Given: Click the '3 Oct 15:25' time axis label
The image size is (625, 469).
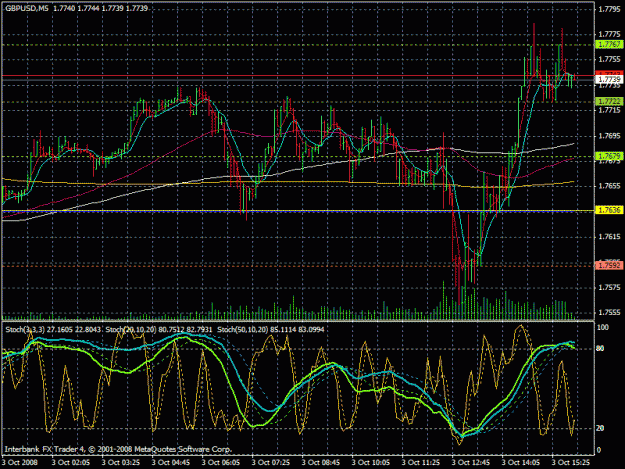Looking at the screenshot, I should tap(571, 463).
